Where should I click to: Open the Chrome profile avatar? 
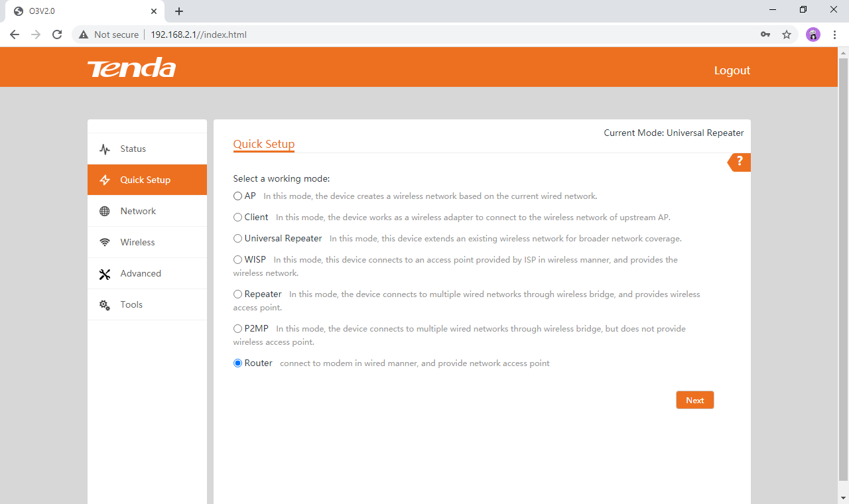813,34
